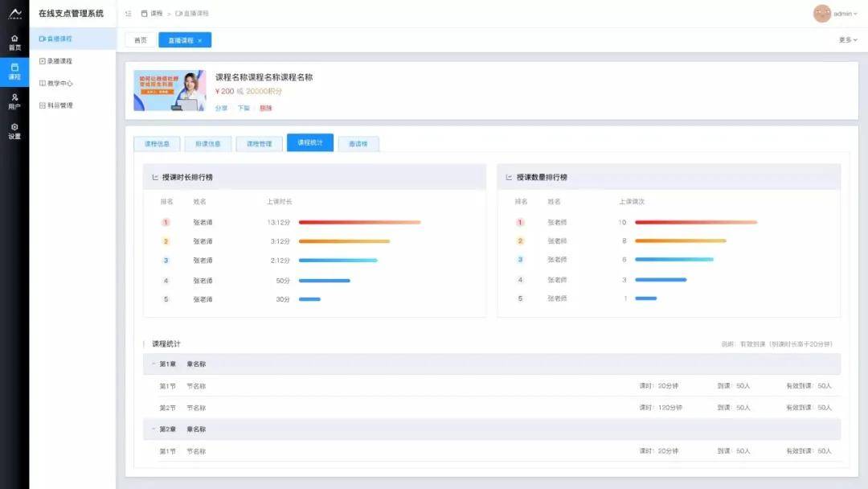This screenshot has height=489, width=868.
Task: Click the rank 1 red bar in 授课时长排行榜
Action: tap(359, 222)
